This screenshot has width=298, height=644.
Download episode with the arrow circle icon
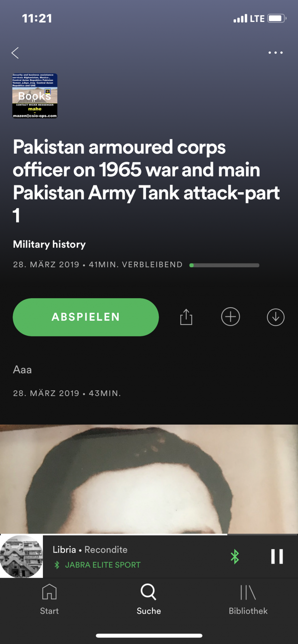tap(276, 317)
